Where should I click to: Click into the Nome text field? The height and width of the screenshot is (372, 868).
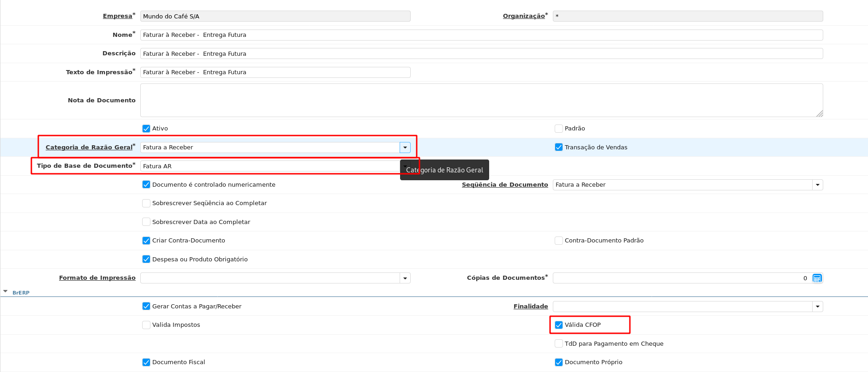point(481,35)
